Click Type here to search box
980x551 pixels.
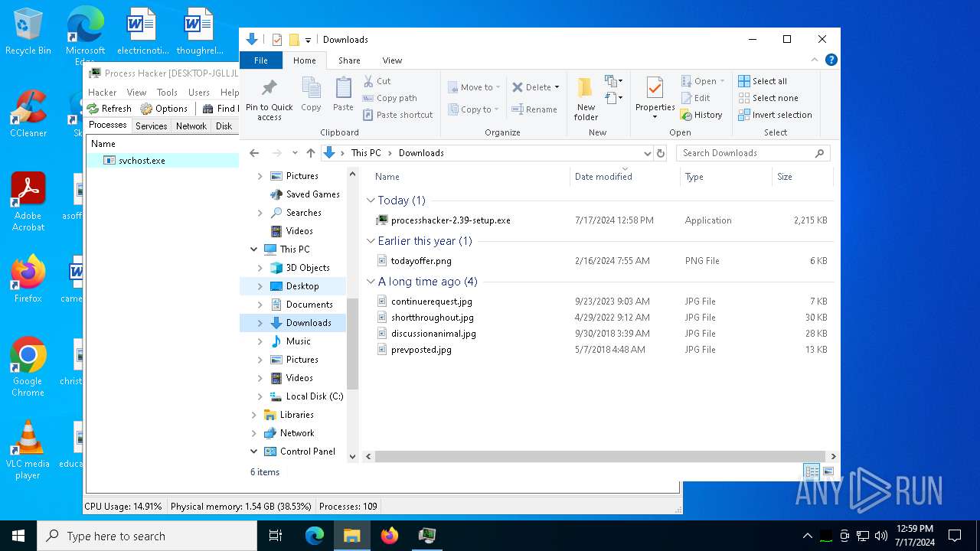147,536
